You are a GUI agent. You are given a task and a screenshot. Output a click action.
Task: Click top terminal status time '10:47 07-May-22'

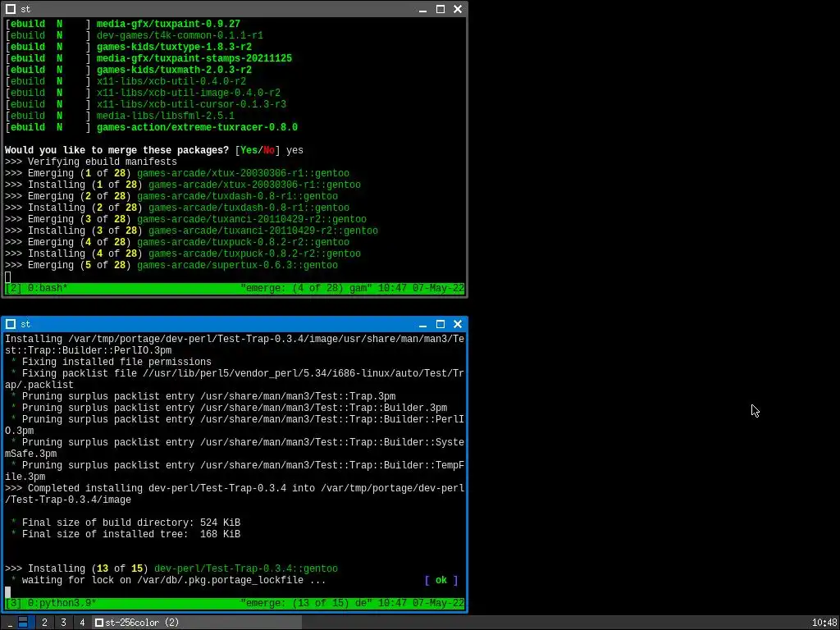coord(421,288)
